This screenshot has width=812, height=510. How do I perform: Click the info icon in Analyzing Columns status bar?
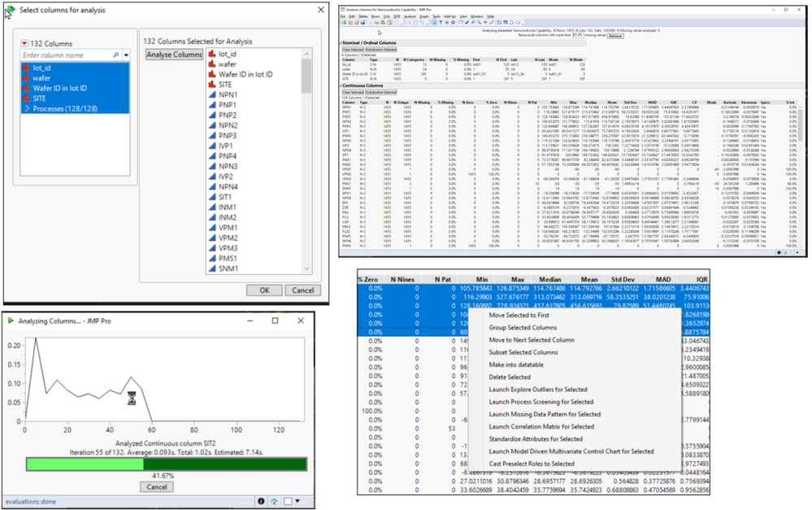click(261, 501)
